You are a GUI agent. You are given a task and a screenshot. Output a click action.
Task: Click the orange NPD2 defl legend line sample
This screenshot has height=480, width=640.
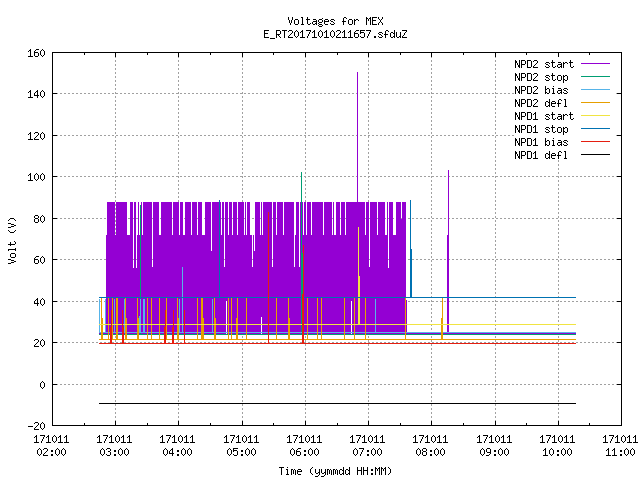(x=595, y=102)
